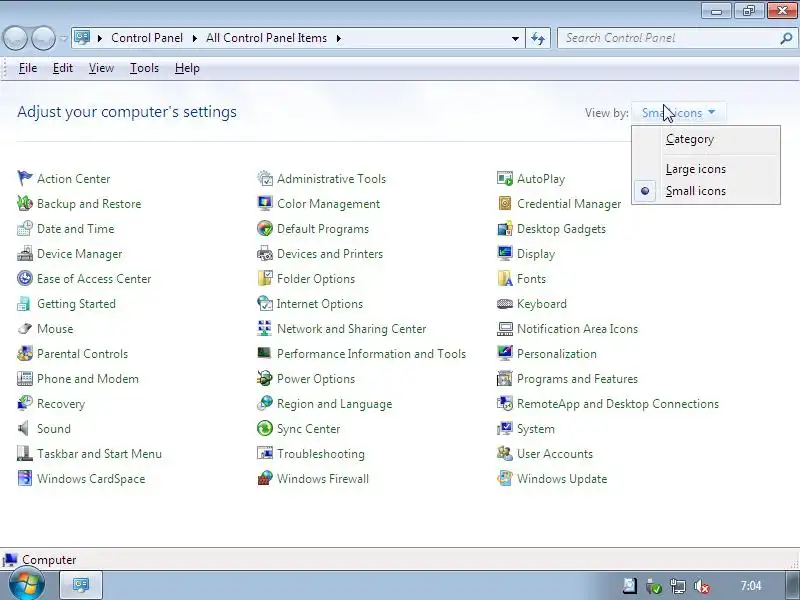Click the User Accounts icon

(505, 453)
